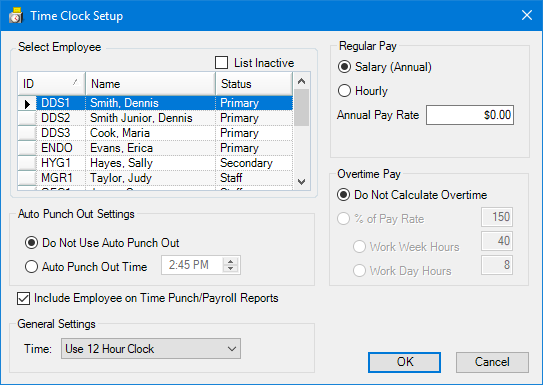Click the Time Clock Setup title icon
Screen dimensions: 543x385
[x=16, y=16]
